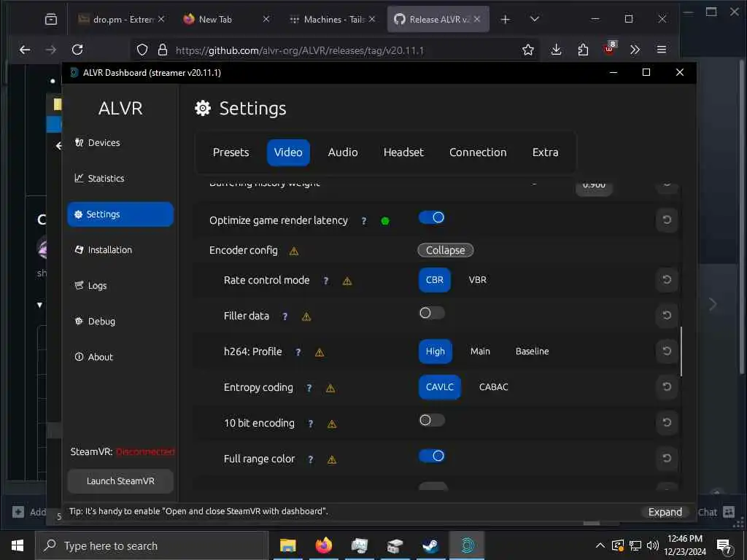
Task: Open the Debug page in ALVR sidebar
Action: [96, 321]
